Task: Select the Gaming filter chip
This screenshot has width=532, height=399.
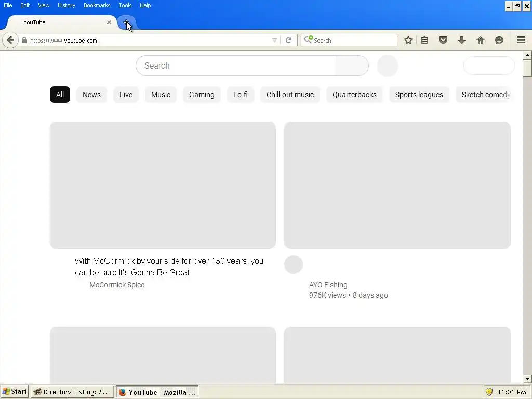Action: coord(202,95)
